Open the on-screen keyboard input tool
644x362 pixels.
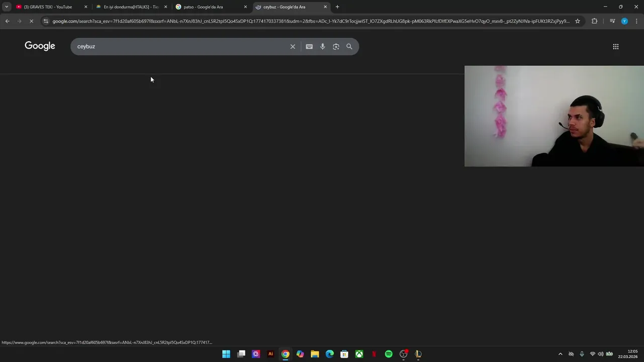[309, 46]
